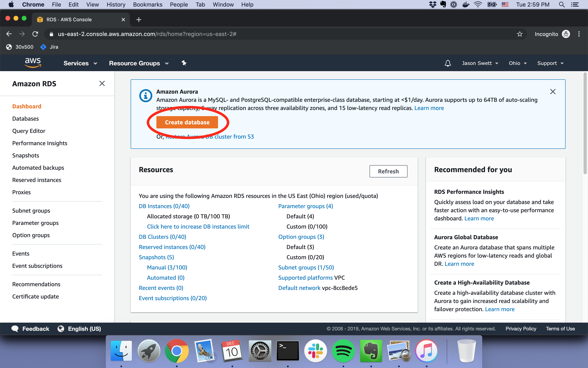Bookmark this page with the star icon

519,34
